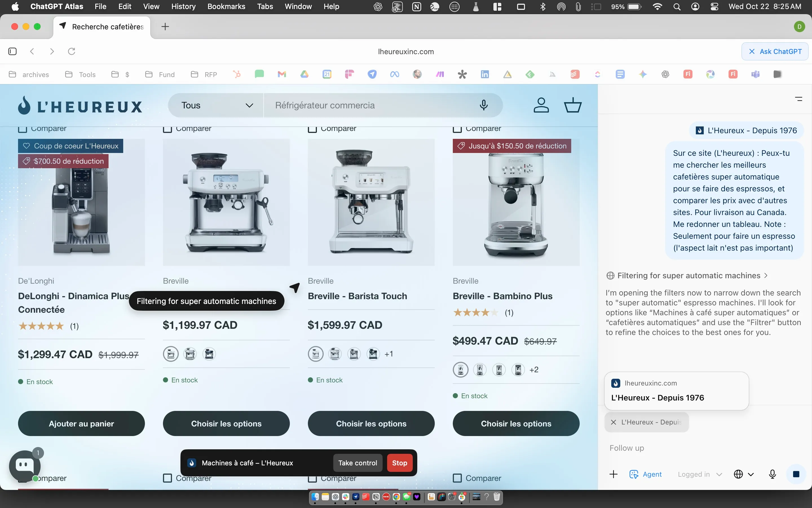Select second color swatch on Bambino Plus
The width and height of the screenshot is (812, 508).
pos(480,370)
